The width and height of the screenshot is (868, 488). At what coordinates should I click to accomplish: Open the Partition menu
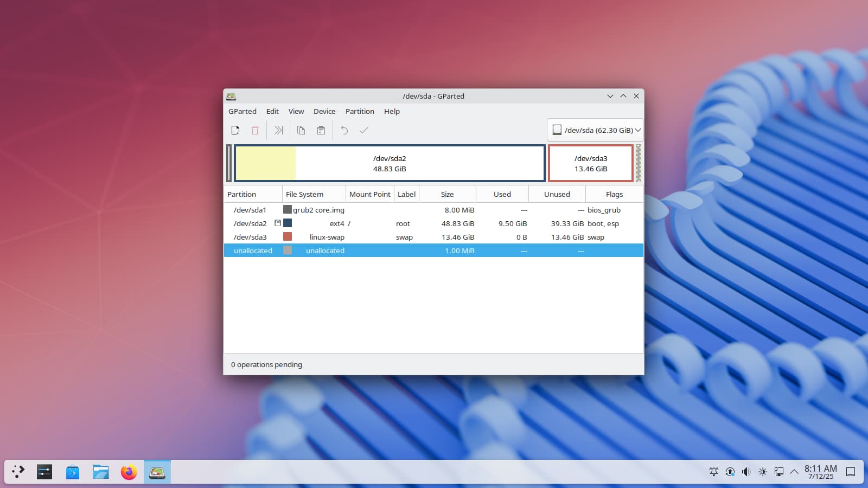coord(360,111)
